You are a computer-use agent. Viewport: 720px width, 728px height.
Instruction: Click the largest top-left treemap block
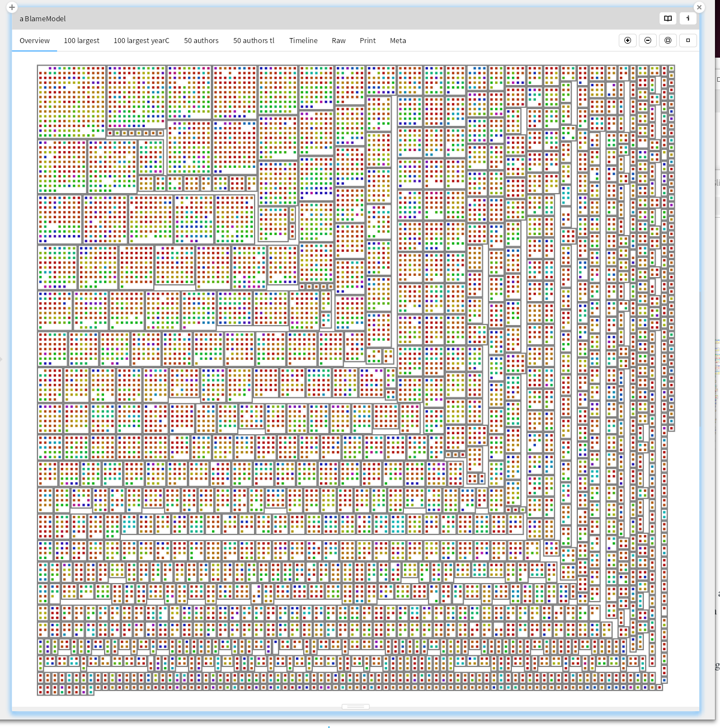(72, 101)
